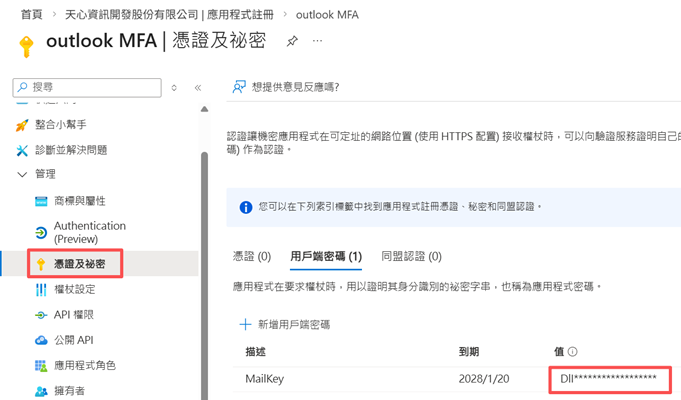Collapse the sidebar with double chevron
This screenshot has height=400, width=681.
198,88
